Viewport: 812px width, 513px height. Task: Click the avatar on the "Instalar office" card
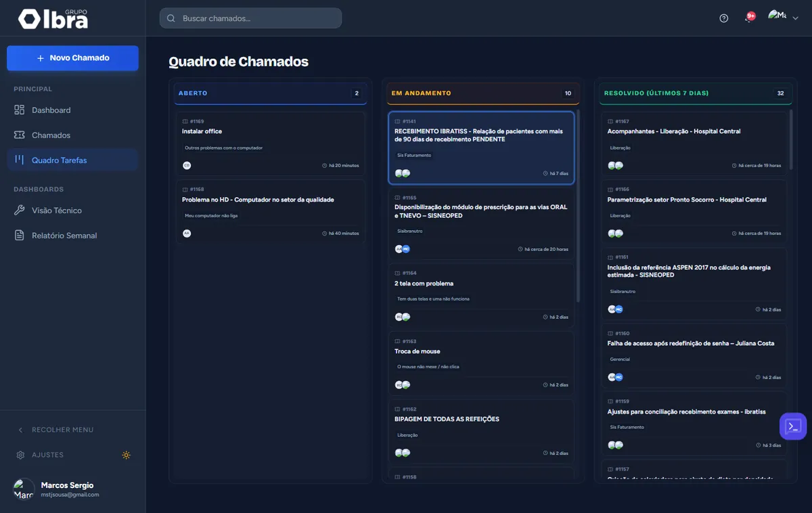(x=187, y=165)
